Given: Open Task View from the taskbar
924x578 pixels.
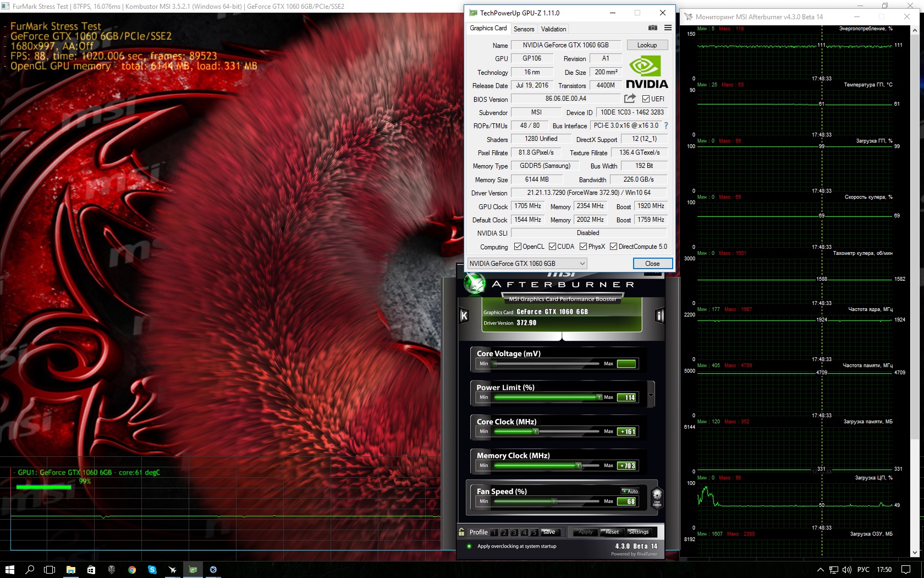Looking at the screenshot, I should [x=50, y=570].
